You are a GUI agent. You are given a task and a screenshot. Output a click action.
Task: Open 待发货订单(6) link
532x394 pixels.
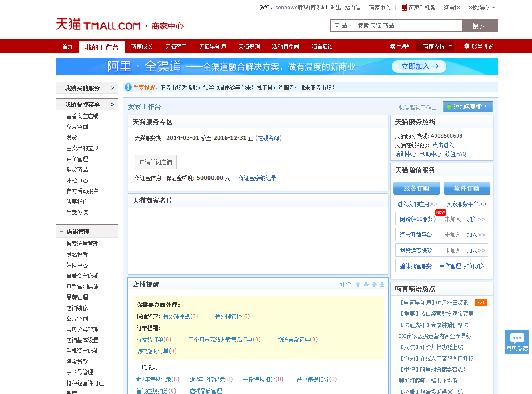tap(154, 340)
